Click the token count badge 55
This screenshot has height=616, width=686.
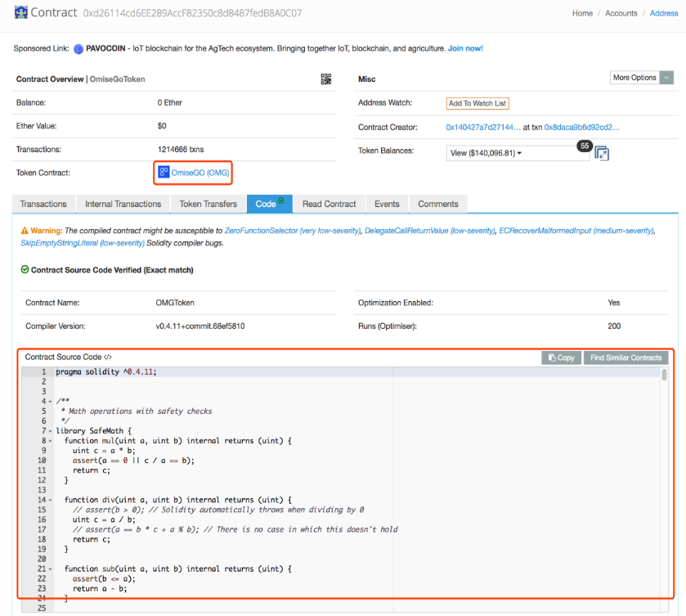coord(584,145)
